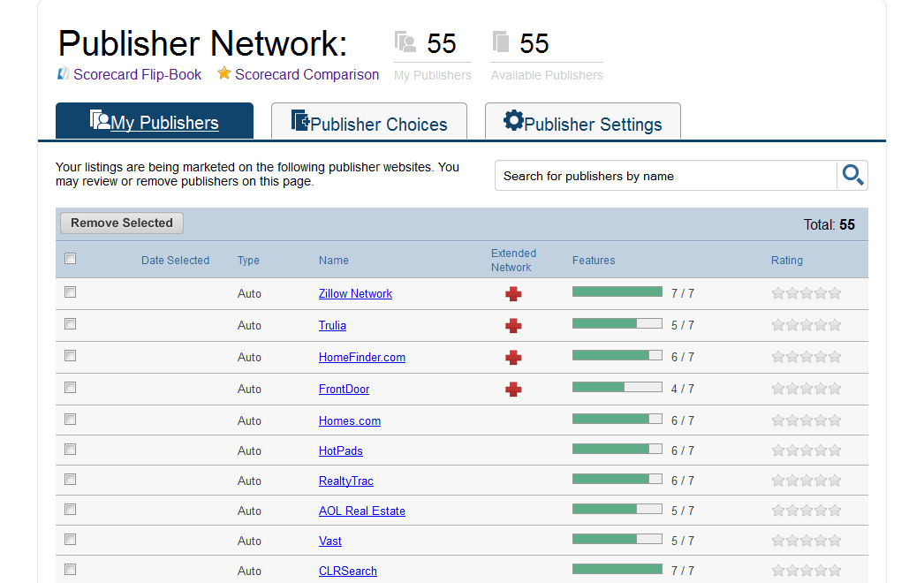Click the Publisher Settings gear icon
This screenshot has width=924, height=583.
coord(513,120)
